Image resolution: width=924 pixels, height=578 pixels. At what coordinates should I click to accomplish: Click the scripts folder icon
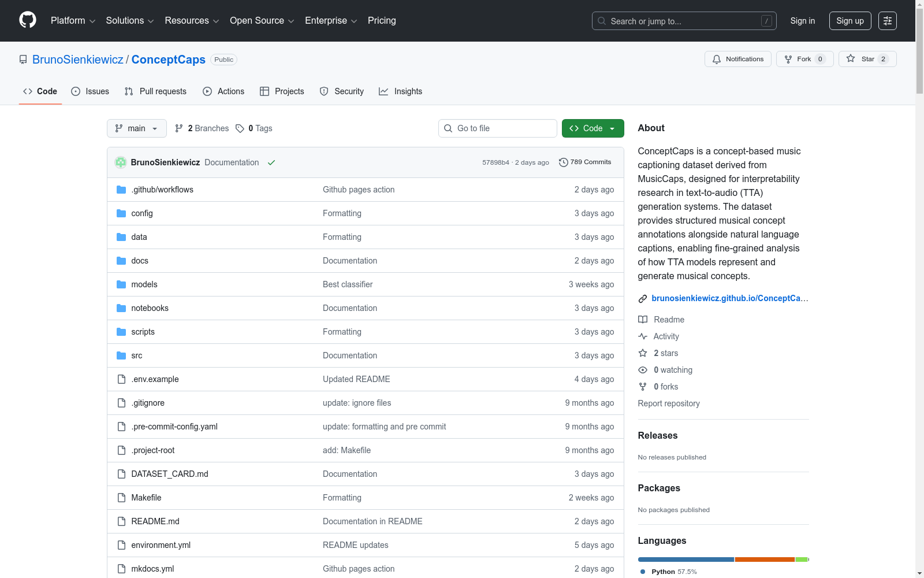(121, 332)
